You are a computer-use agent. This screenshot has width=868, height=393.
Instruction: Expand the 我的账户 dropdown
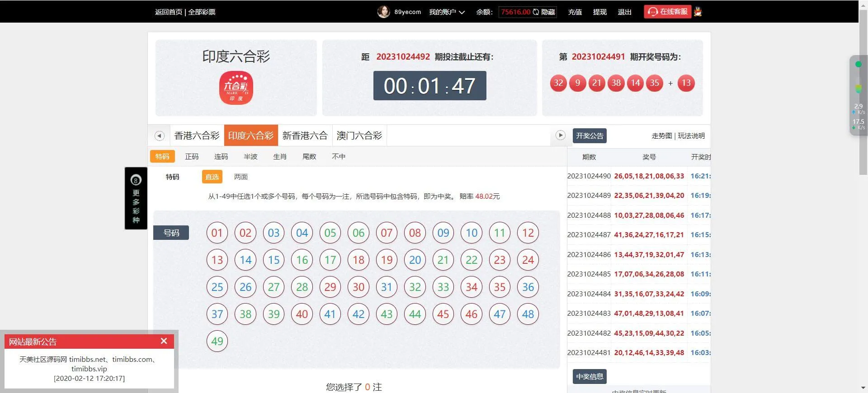[447, 12]
